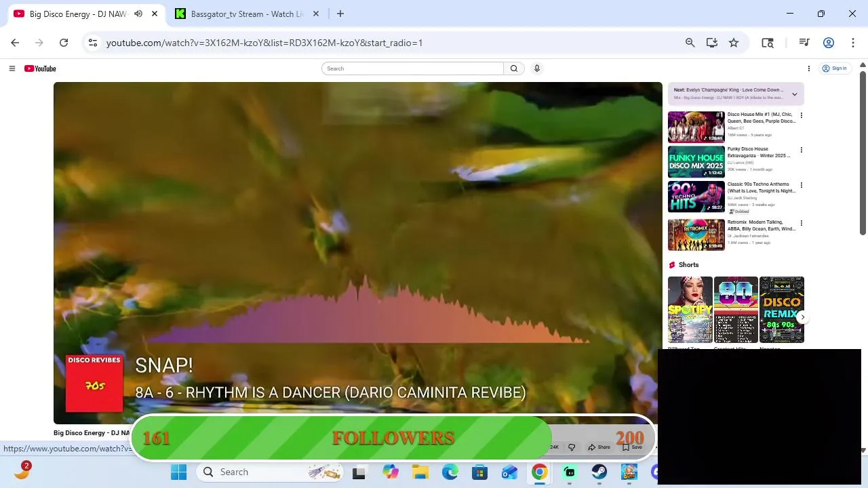
Task: Launch Copilot from taskbar
Action: [x=390, y=472]
